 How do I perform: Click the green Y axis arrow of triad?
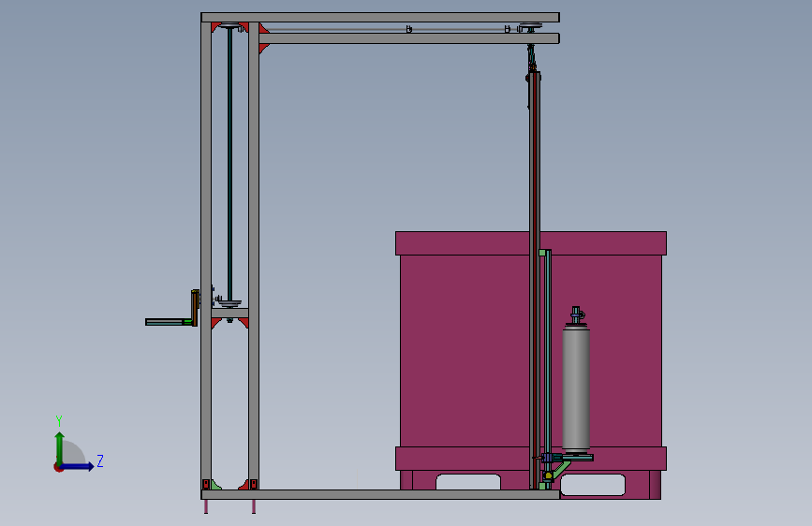60,447
